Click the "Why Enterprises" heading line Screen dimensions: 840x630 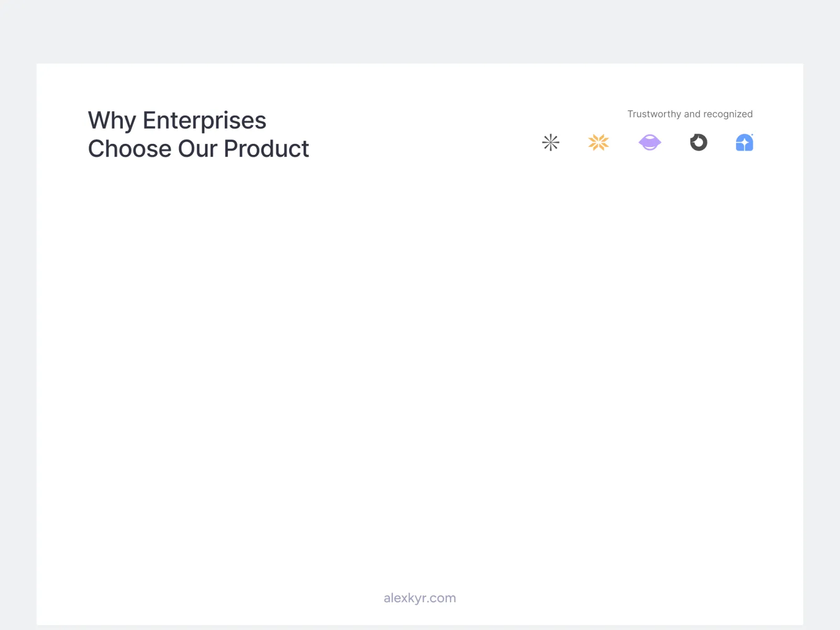(177, 121)
